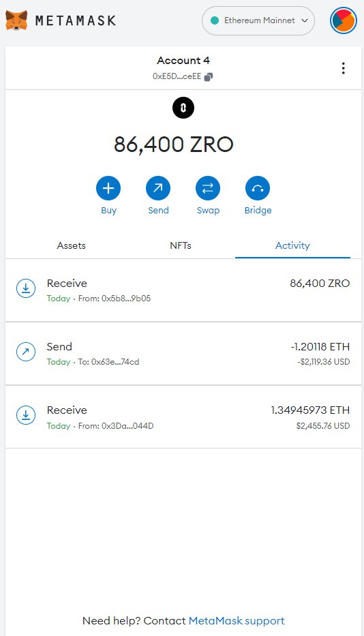Image resolution: width=364 pixels, height=636 pixels.
Task: Click the send icon for the 0x63e...74cd transaction
Action: coord(26,352)
